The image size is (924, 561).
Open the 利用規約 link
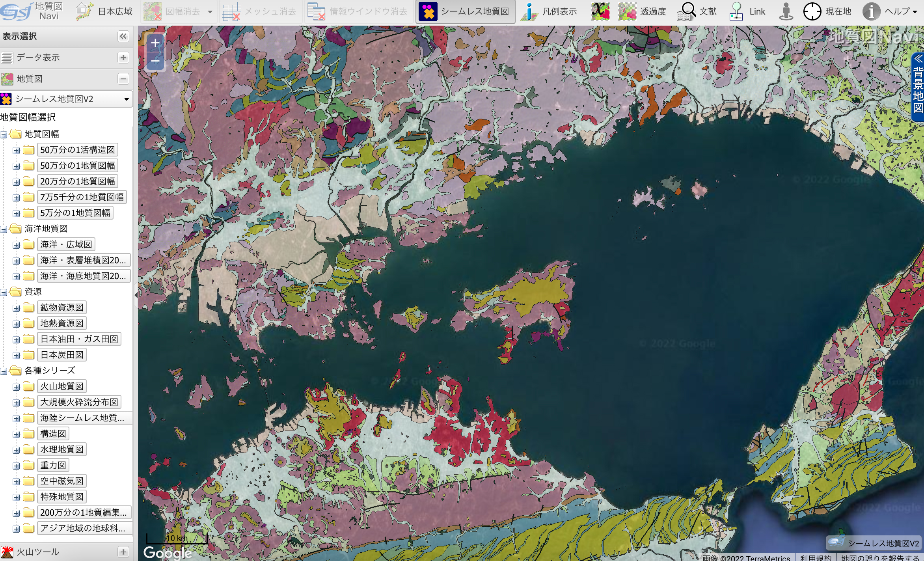click(815, 557)
